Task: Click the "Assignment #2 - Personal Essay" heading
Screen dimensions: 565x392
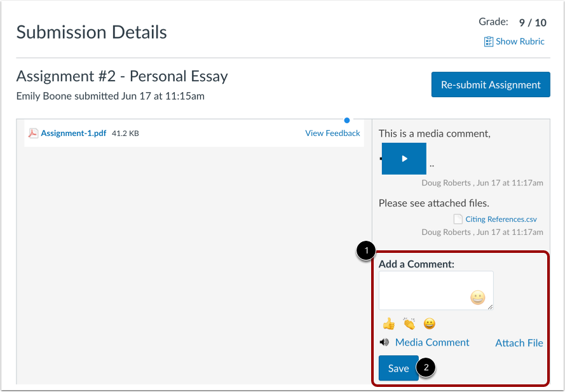Action: click(x=122, y=76)
